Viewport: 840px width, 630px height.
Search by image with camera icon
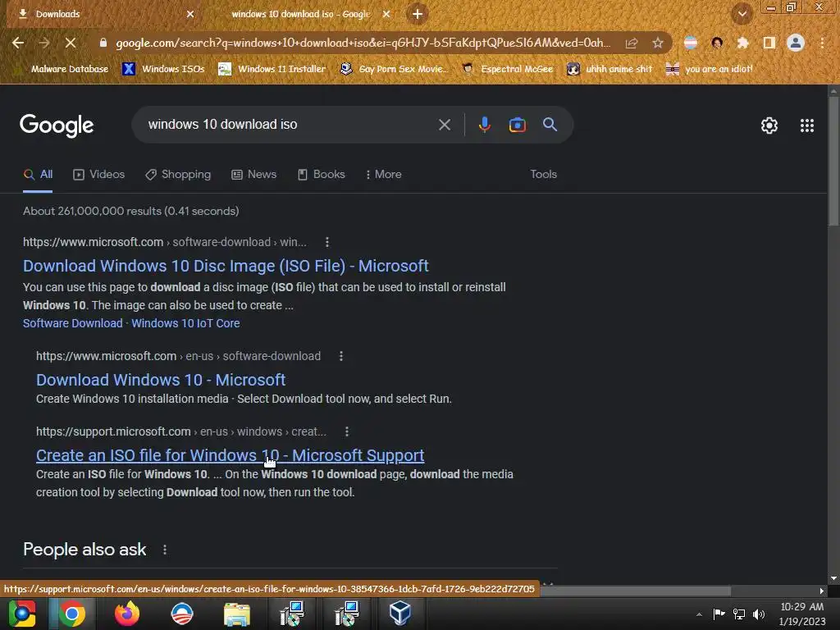(517, 125)
